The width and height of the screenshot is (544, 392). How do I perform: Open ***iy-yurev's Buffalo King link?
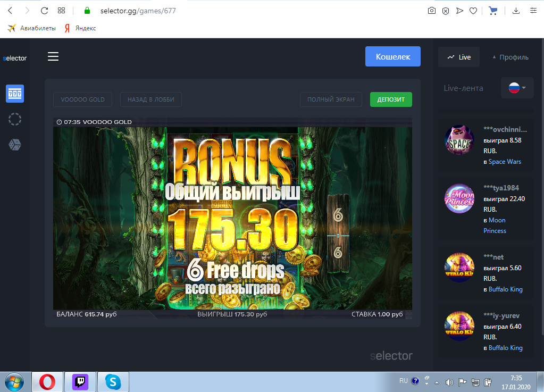[506, 348]
